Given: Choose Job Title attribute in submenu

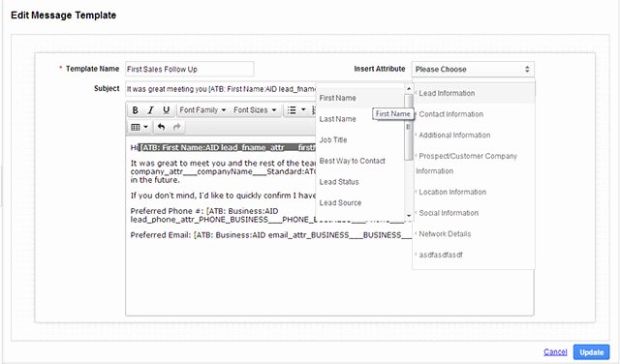Looking at the screenshot, I should tap(360, 140).
